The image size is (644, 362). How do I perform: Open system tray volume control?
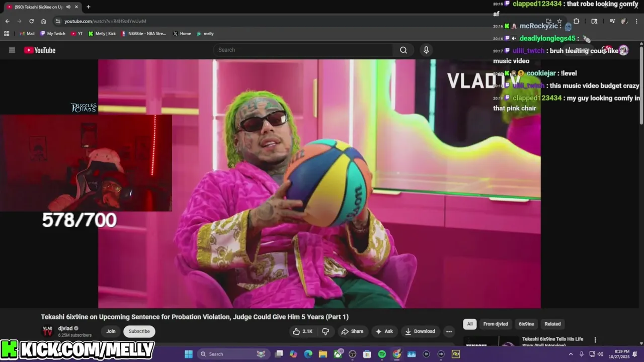coord(600,354)
